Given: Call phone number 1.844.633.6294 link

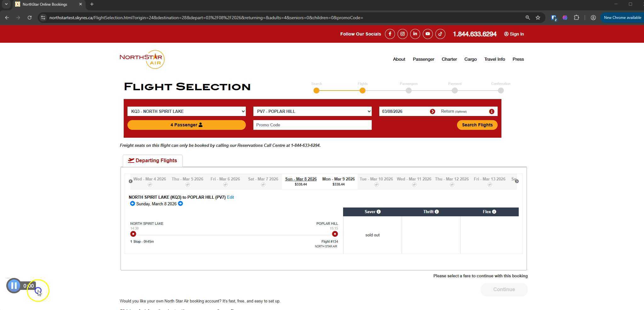Looking at the screenshot, I should (x=475, y=34).
